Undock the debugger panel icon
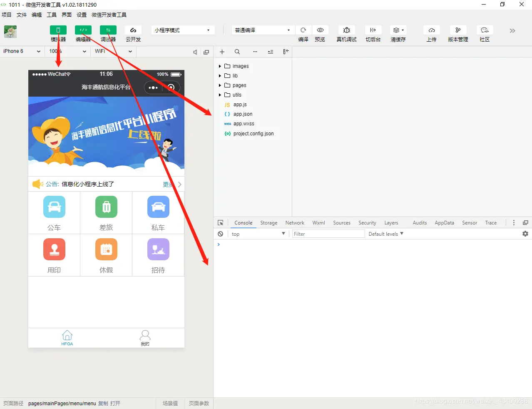 [525, 223]
